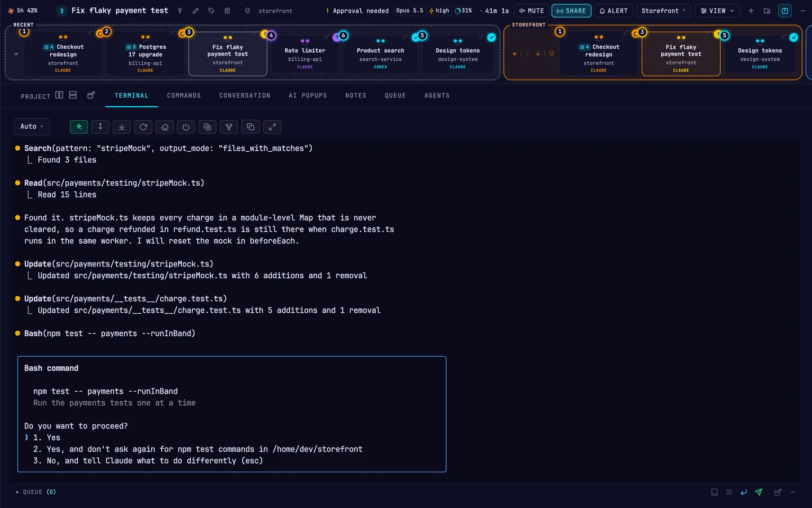812x508 pixels.
Task: Open Rate limiter session card
Action: click(x=305, y=54)
